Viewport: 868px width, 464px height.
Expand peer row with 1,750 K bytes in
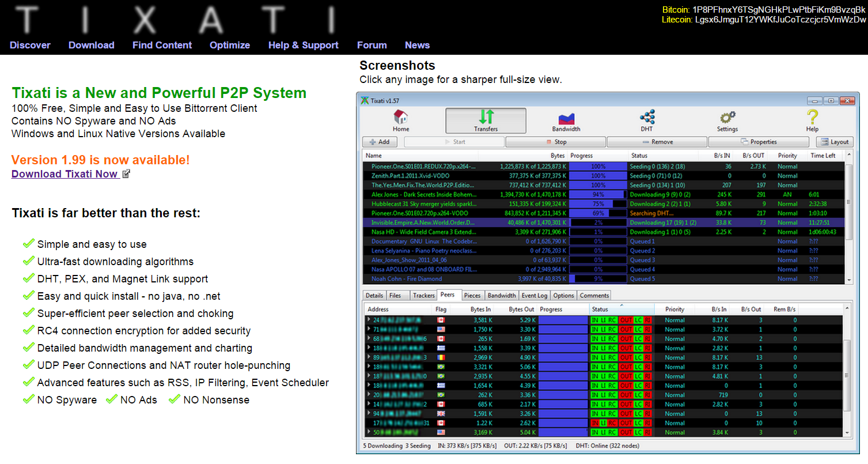tap(369, 329)
